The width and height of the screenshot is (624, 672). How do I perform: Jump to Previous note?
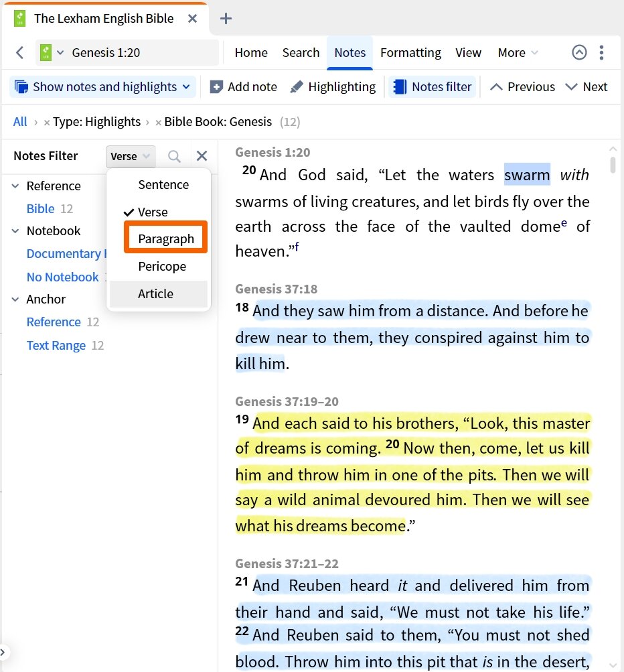[522, 87]
